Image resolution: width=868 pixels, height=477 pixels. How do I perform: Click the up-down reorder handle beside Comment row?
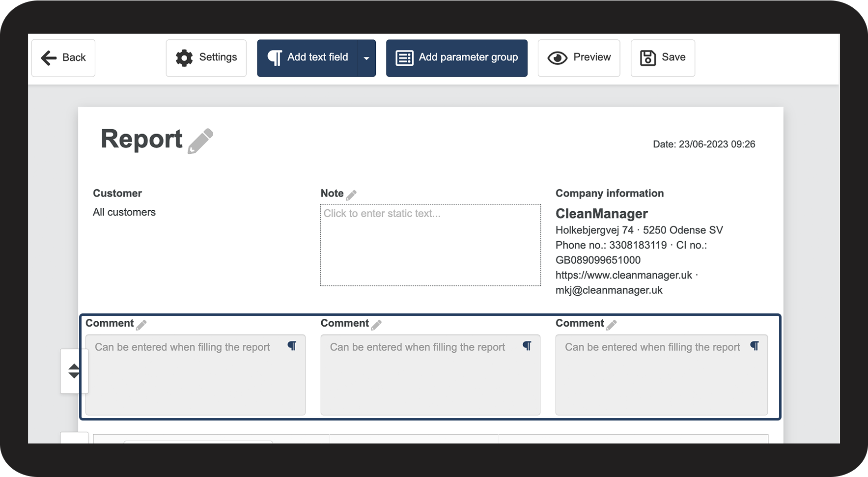coord(74,371)
